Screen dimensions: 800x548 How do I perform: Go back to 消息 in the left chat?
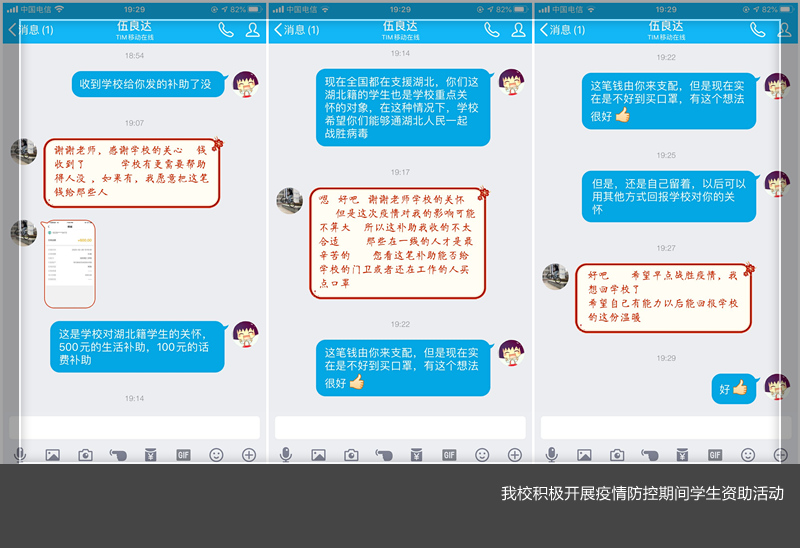point(29,30)
